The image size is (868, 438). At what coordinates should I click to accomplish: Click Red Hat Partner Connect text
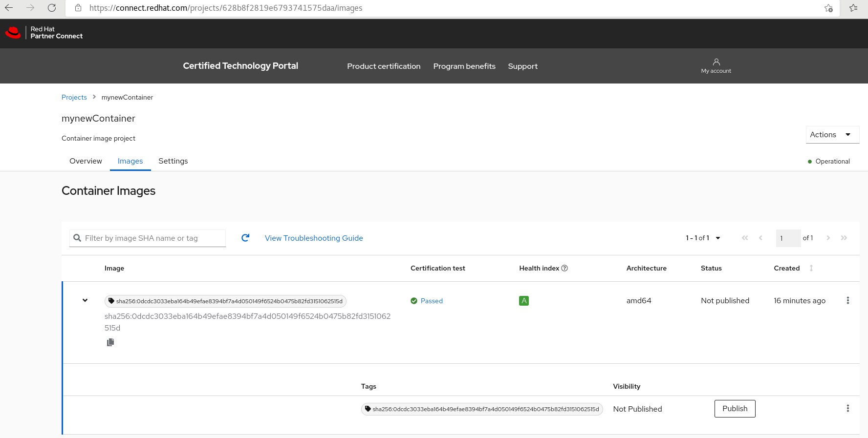56,33
